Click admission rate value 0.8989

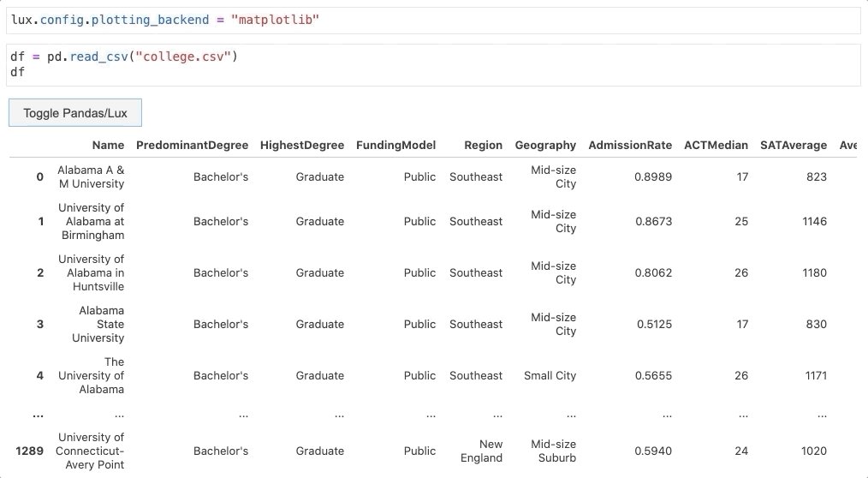coord(653,176)
